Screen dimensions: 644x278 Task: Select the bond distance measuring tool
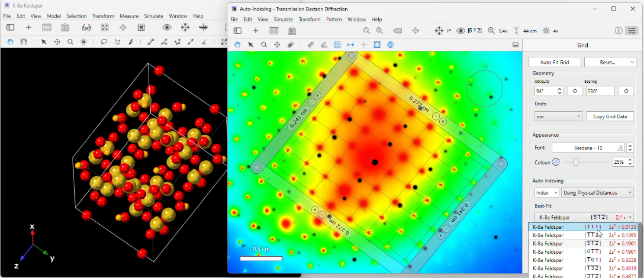151,42
